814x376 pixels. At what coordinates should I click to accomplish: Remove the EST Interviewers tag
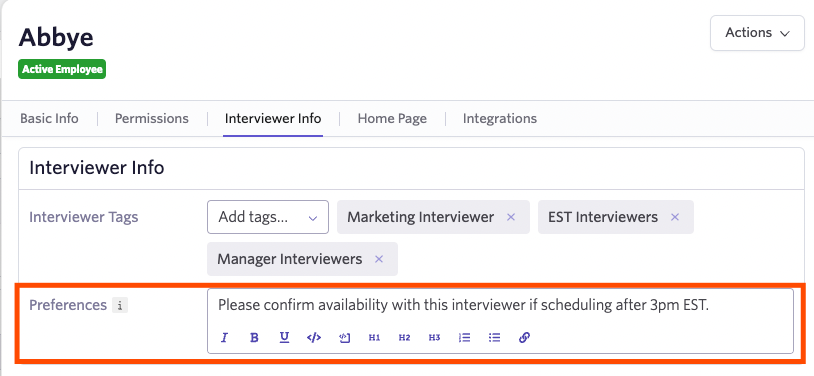click(675, 217)
